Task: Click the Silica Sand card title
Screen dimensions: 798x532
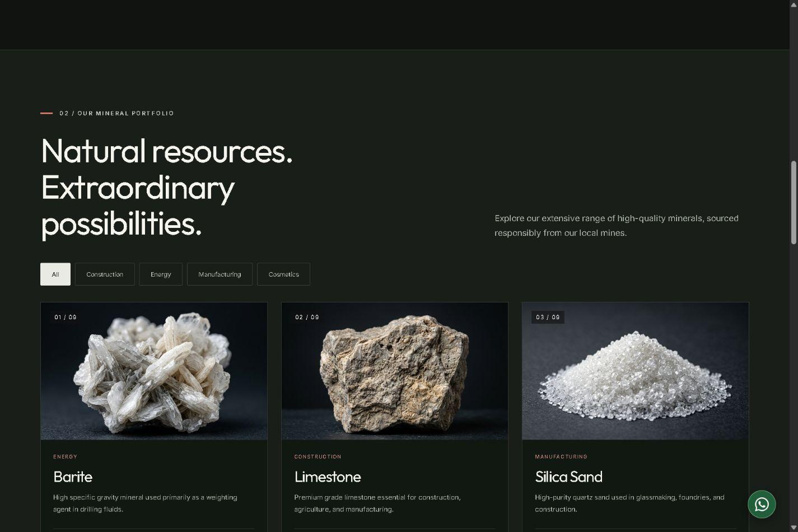Action: pos(568,477)
